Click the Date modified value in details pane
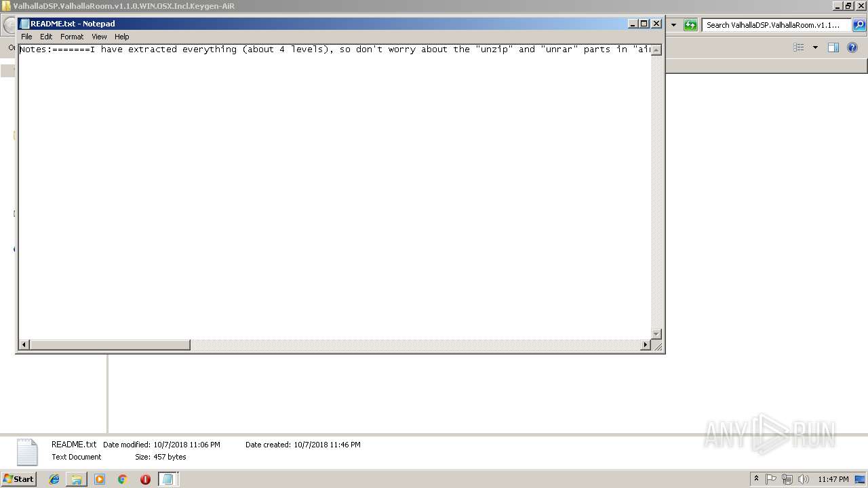Image resolution: width=868 pixels, height=488 pixels. (186, 445)
